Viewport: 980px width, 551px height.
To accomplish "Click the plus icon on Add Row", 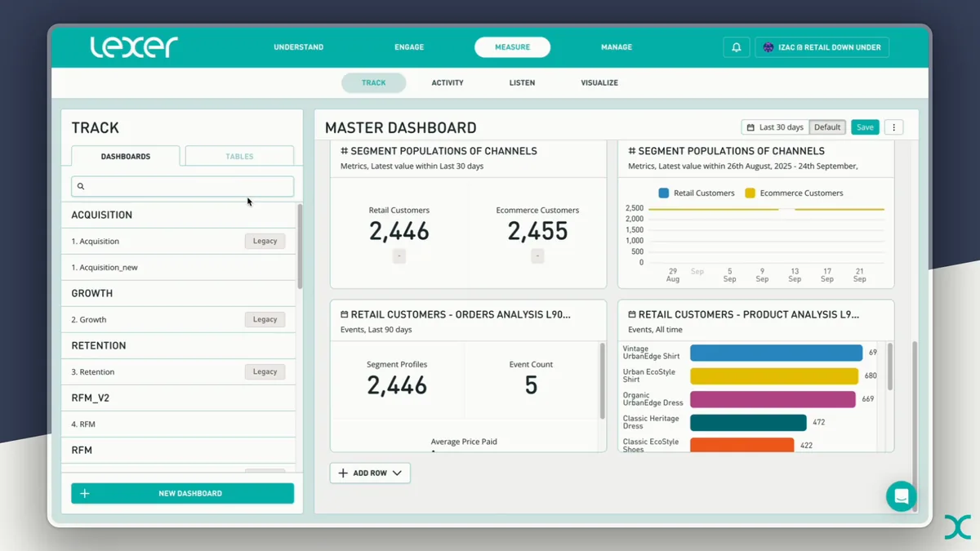I will tap(343, 473).
